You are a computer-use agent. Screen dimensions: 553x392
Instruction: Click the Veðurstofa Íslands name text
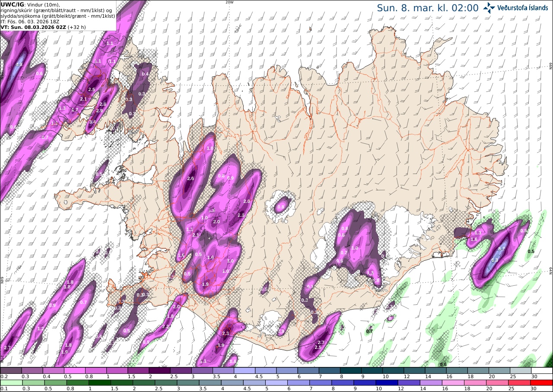coord(523,8)
